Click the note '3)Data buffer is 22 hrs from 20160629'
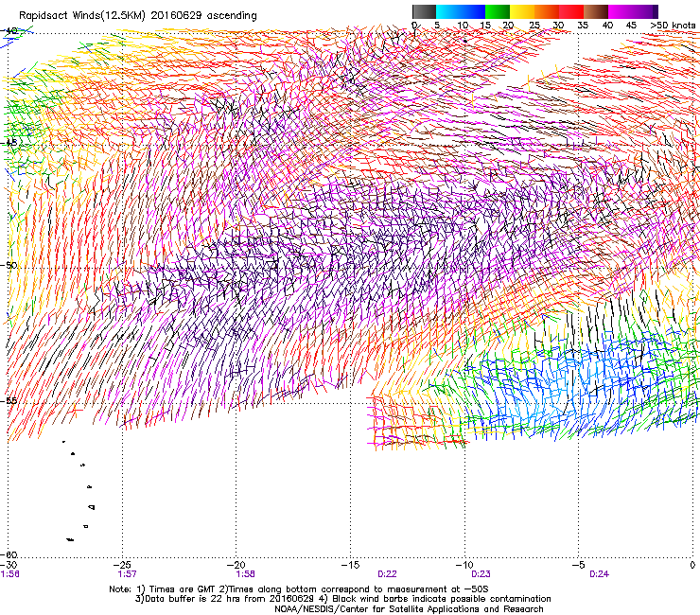This screenshot has height=615, width=700. coord(225,599)
